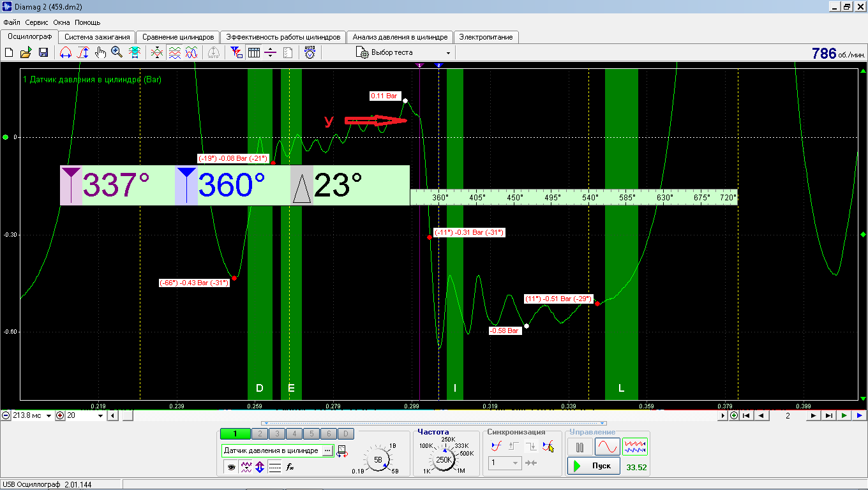Toggle the grid table icon in toolbar
868x490 pixels.
click(x=253, y=52)
